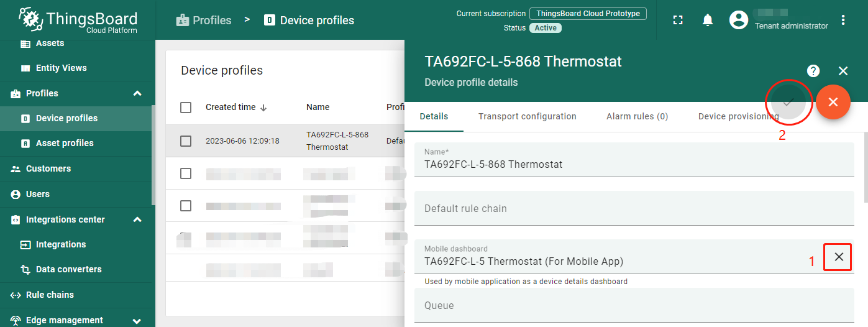Click the ThingsBoard logo

click(x=78, y=19)
